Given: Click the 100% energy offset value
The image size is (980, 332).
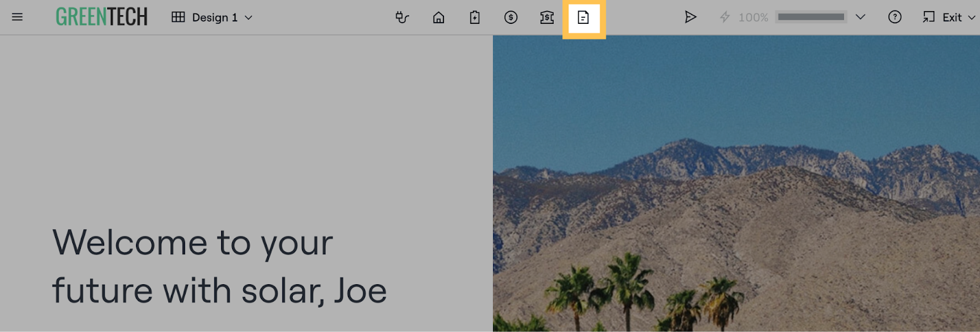Looking at the screenshot, I should pos(753,18).
